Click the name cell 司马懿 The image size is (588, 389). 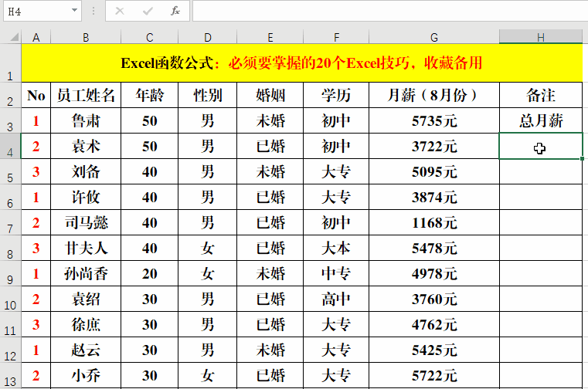click(86, 222)
